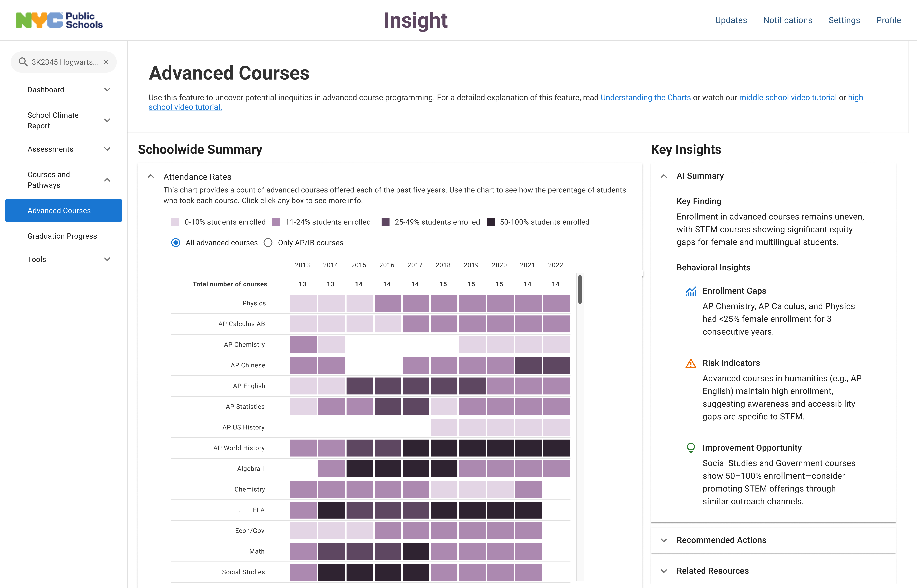The image size is (917, 588).
Task: Collapse the AI Summary section chevron
Action: (664, 176)
